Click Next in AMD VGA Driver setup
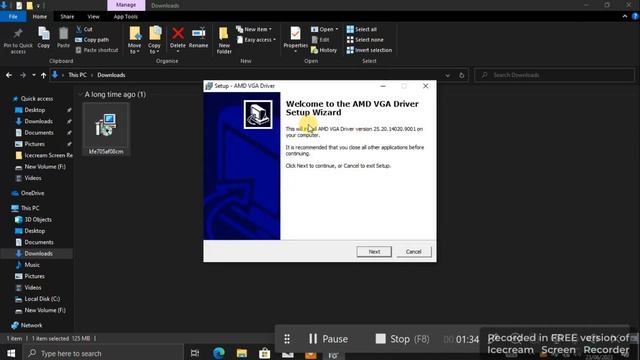 click(x=374, y=251)
